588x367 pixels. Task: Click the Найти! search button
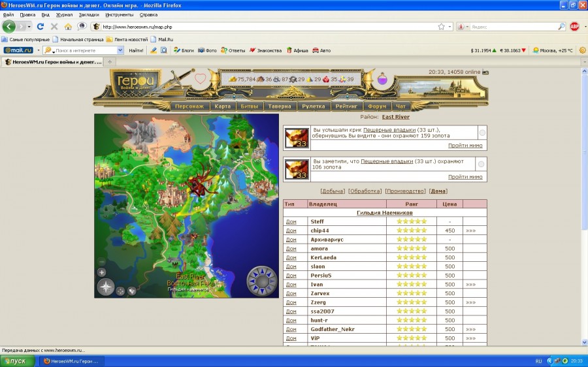click(x=136, y=50)
